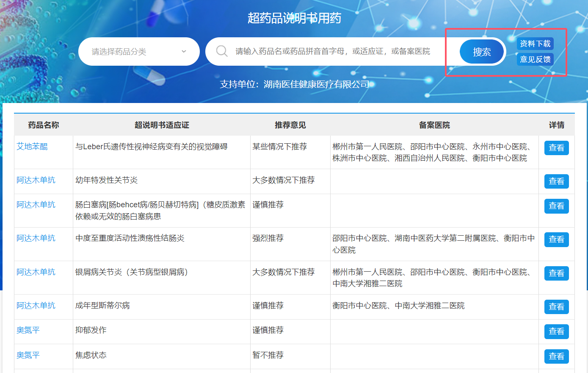The image size is (588, 373).
Task: Select the 成年型斯蒂尔病 indication cell
Action: (162, 307)
